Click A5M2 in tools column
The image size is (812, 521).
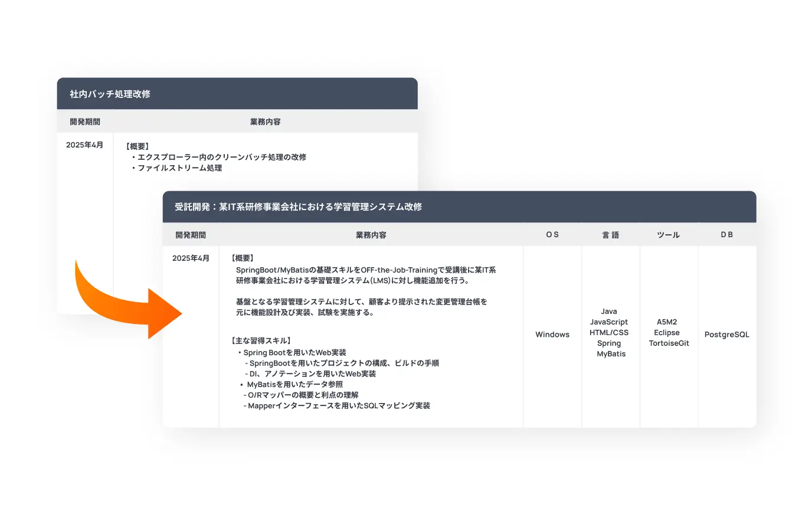[667, 322]
